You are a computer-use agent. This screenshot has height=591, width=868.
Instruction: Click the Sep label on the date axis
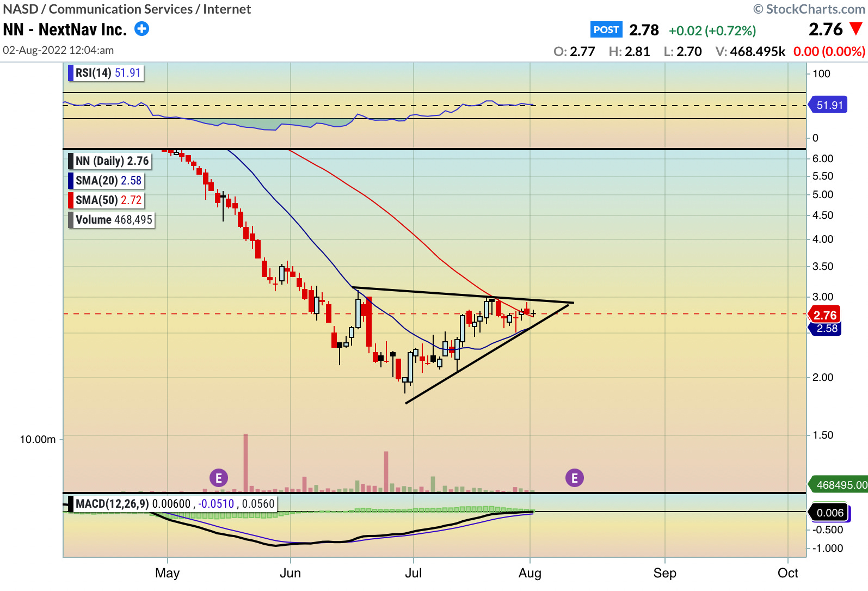pos(665,573)
